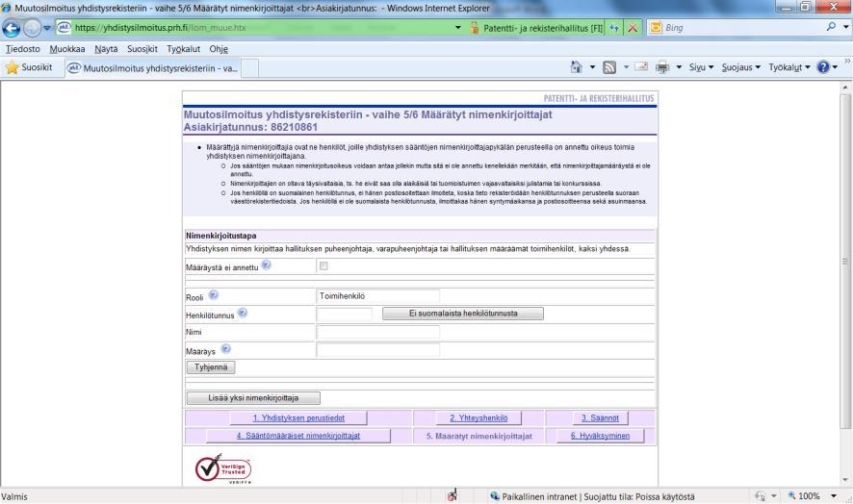The height and width of the screenshot is (504, 853).
Task: Go to 1. Yhdistyksen perustiedot step
Action: tap(298, 418)
